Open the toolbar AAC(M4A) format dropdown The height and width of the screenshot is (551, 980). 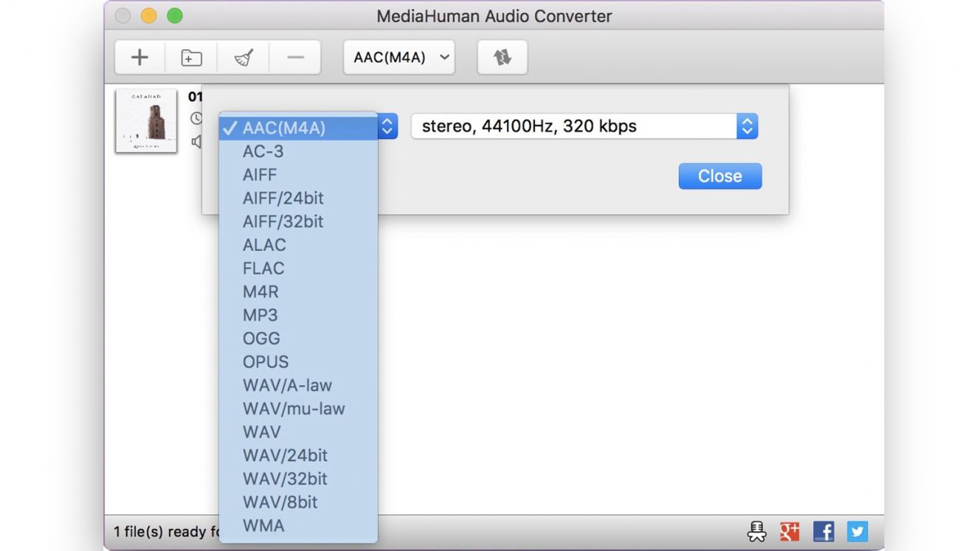point(399,58)
